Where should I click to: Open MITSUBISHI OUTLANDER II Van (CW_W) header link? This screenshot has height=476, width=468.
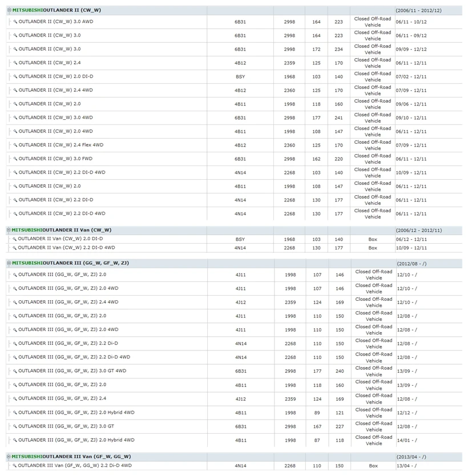coord(62,230)
